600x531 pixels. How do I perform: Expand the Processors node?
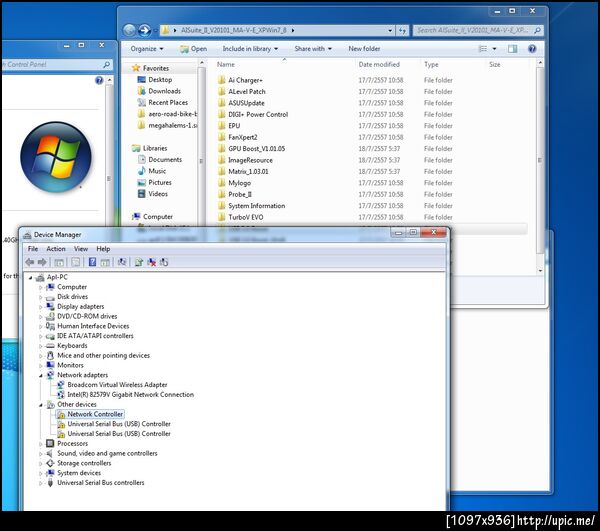pos(41,444)
